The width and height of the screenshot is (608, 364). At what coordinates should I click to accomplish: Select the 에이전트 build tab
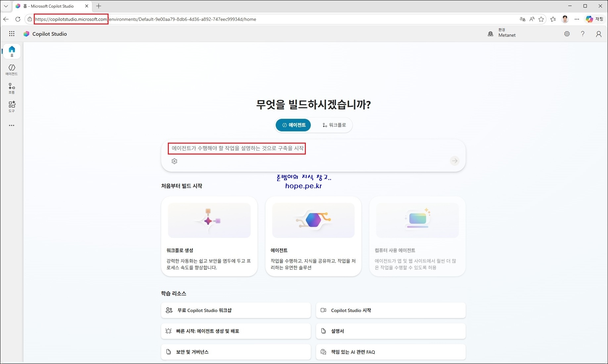pyautogui.click(x=293, y=125)
